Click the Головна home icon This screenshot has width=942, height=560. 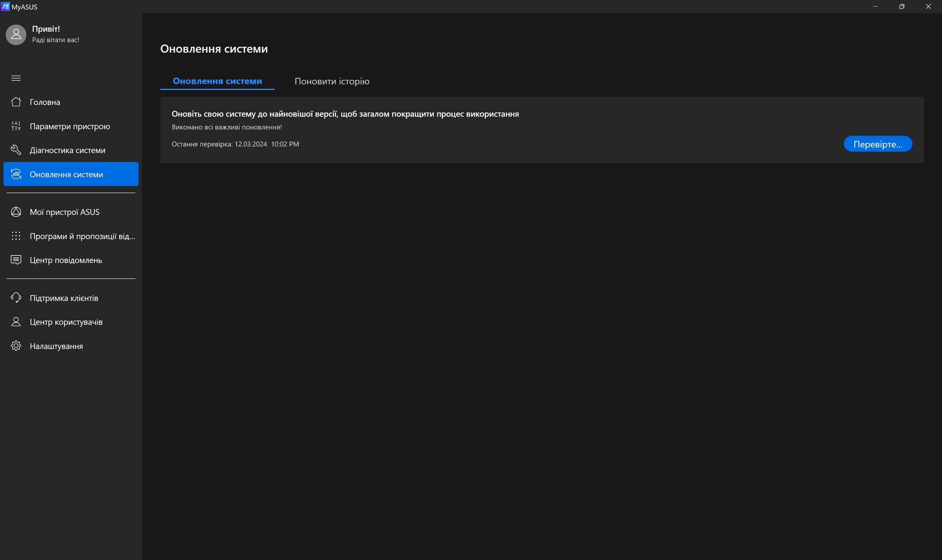tap(16, 102)
